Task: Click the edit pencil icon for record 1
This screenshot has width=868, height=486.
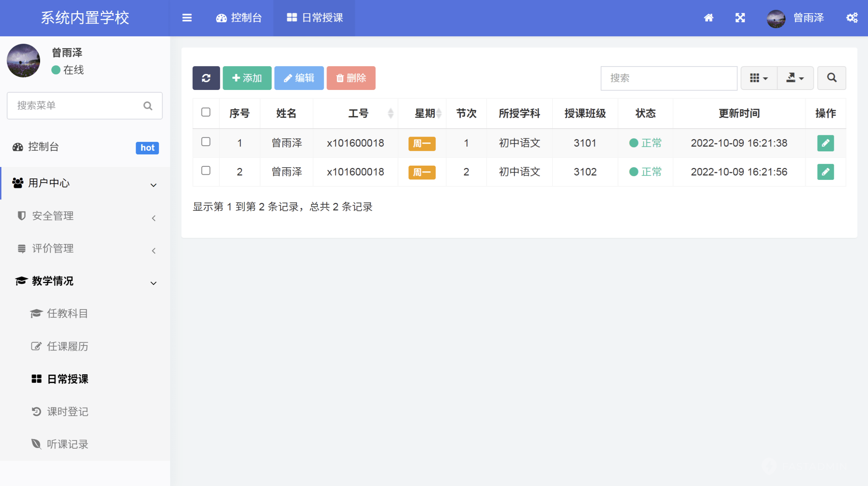Action: coord(826,143)
